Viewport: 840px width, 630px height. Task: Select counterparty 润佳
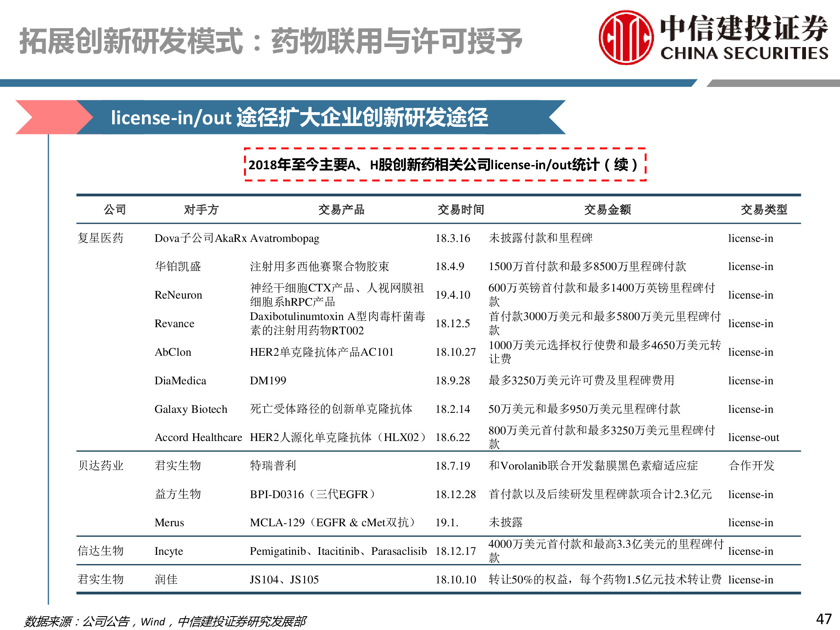166,580
